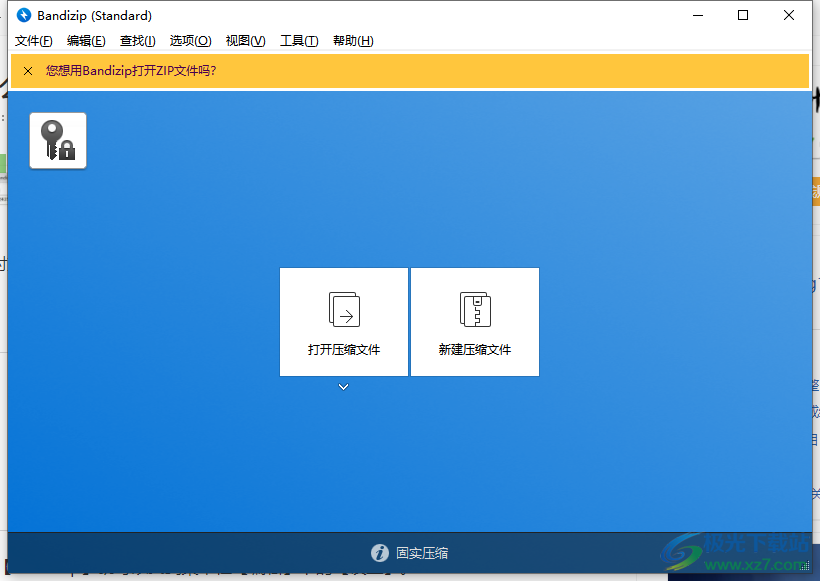Viewport: 820px width, 581px height.
Task: Click the info icon beside 固实压缩
Action: pyautogui.click(x=380, y=553)
